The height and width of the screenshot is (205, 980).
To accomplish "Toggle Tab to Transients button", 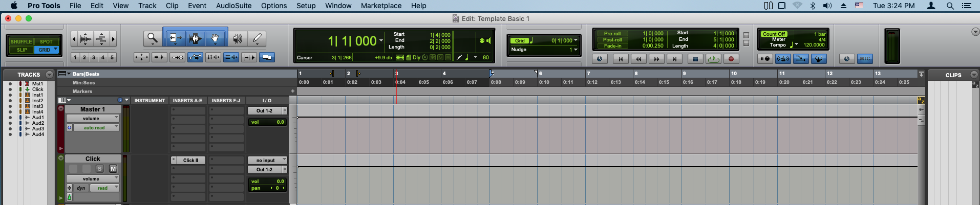I will click(159, 57).
